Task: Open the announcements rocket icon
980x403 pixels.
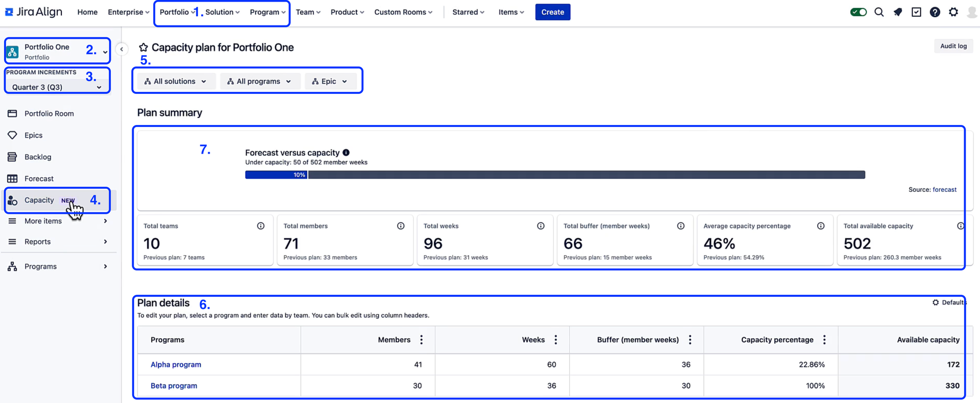Action: 898,12
